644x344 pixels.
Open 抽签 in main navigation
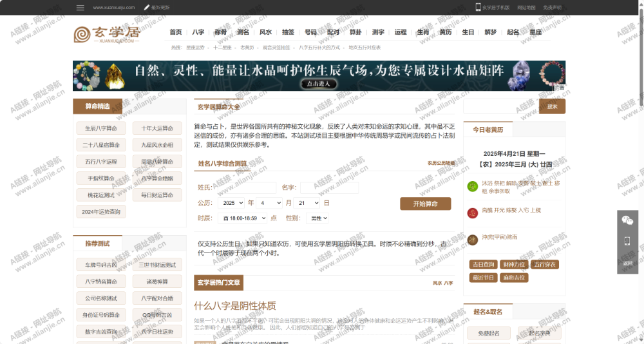288,32
